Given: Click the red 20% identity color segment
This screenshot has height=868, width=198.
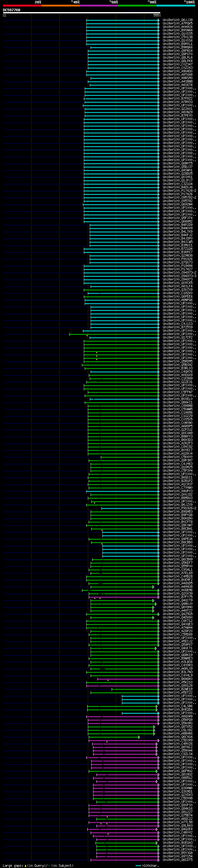Looking at the screenshot, I should point(22,5).
